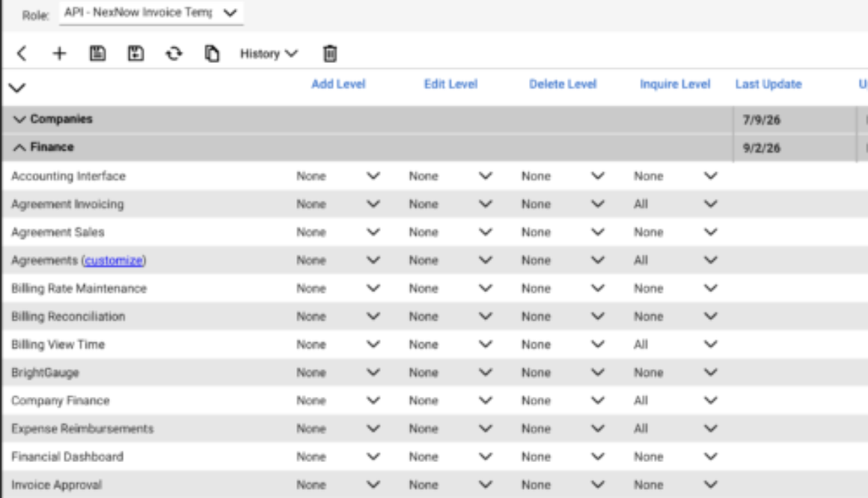Click the trash delete icon
This screenshot has height=498, width=868.
pos(330,54)
